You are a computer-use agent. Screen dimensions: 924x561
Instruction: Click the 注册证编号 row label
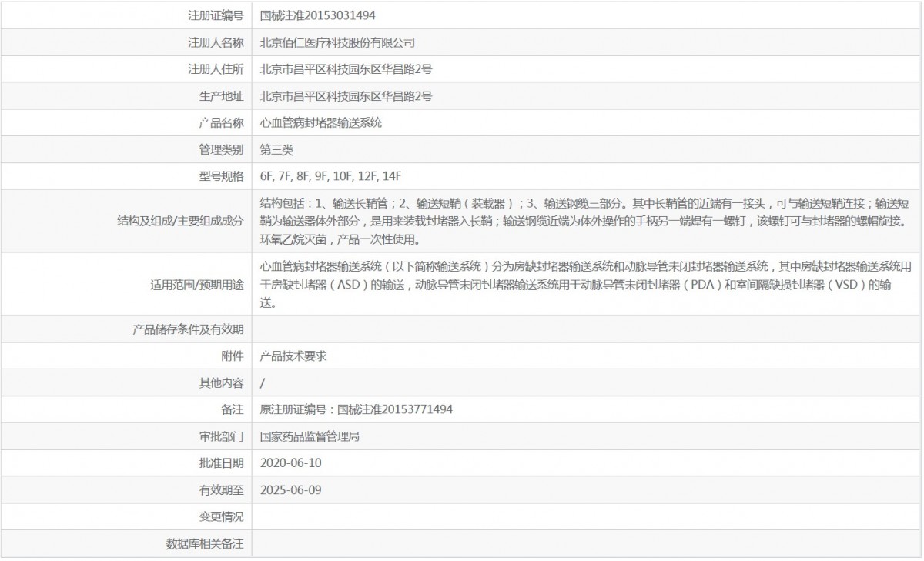pos(216,15)
